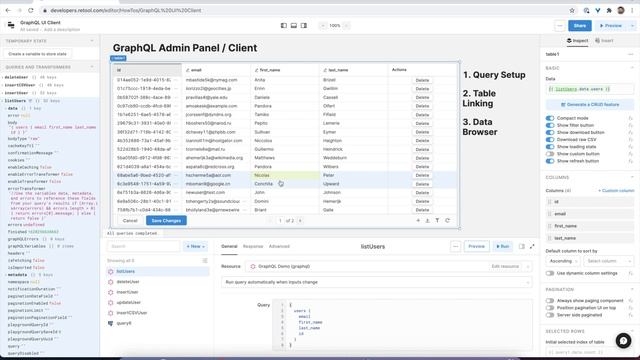
Task: Click the Share button
Action: 580,25
